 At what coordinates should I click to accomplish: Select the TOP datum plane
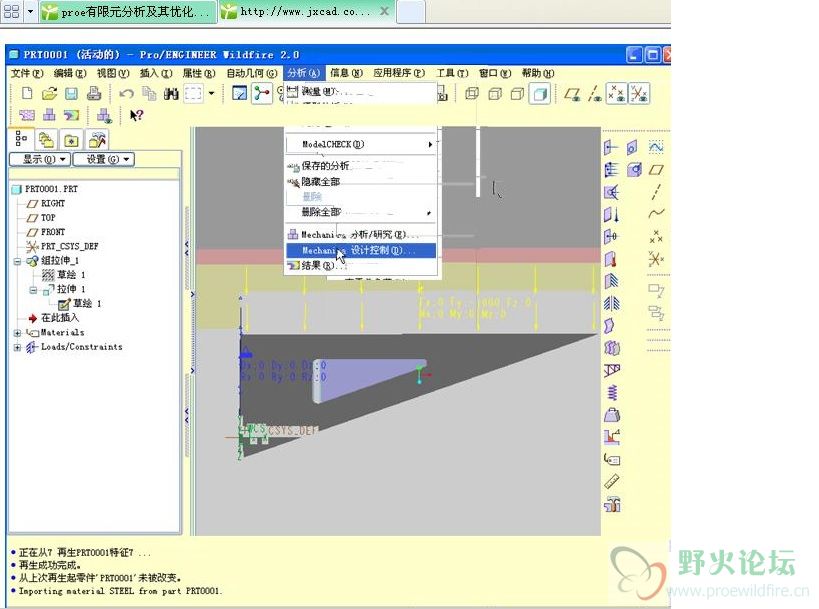48,217
